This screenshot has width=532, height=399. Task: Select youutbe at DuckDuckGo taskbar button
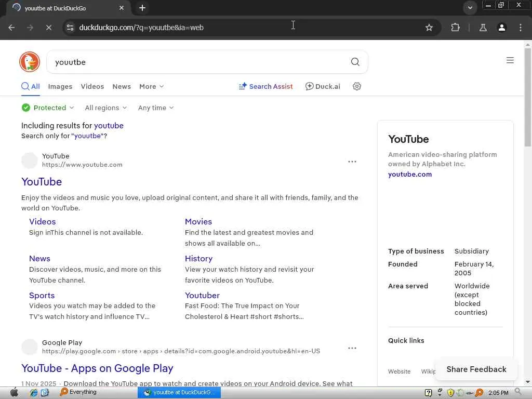point(179,393)
